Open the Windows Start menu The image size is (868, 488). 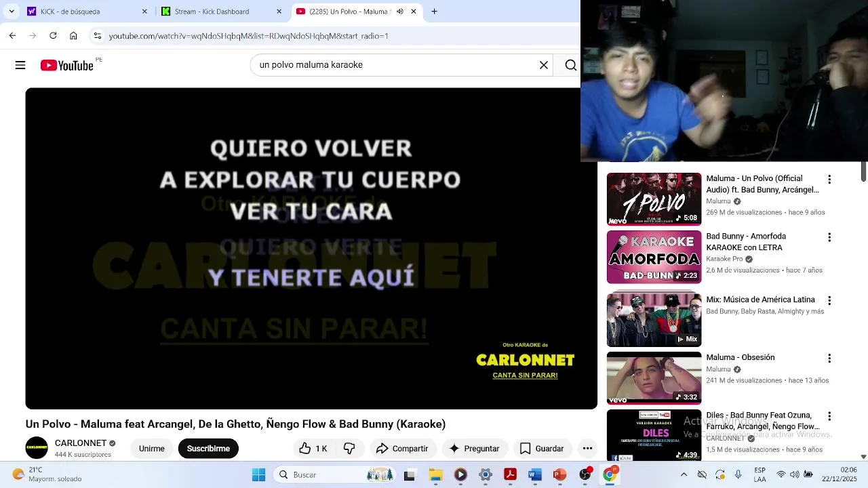pyautogui.click(x=258, y=475)
